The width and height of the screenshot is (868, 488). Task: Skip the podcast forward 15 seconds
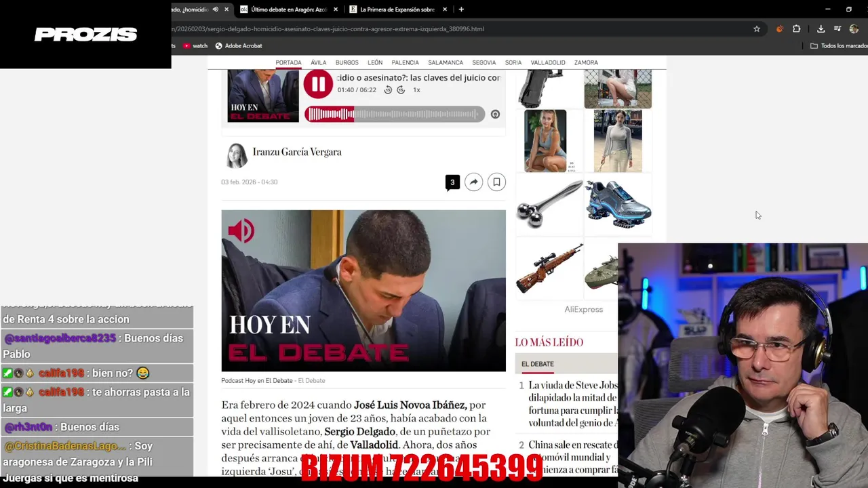pos(401,89)
